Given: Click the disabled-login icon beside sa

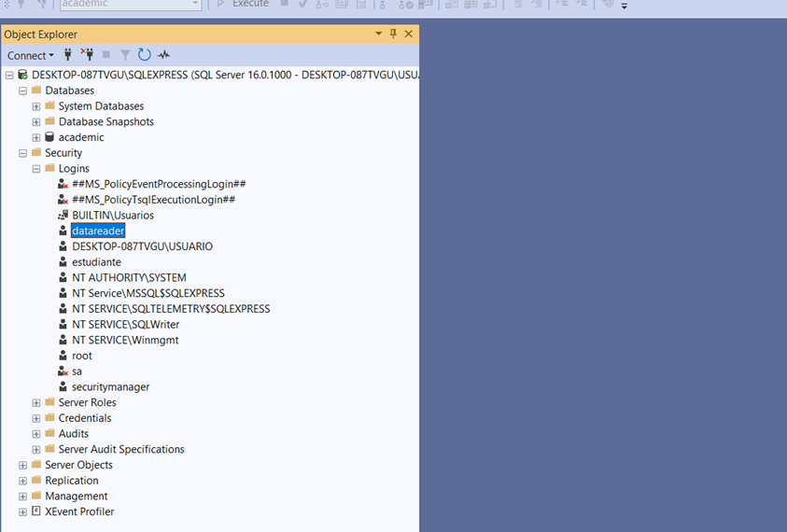Looking at the screenshot, I should point(63,371).
